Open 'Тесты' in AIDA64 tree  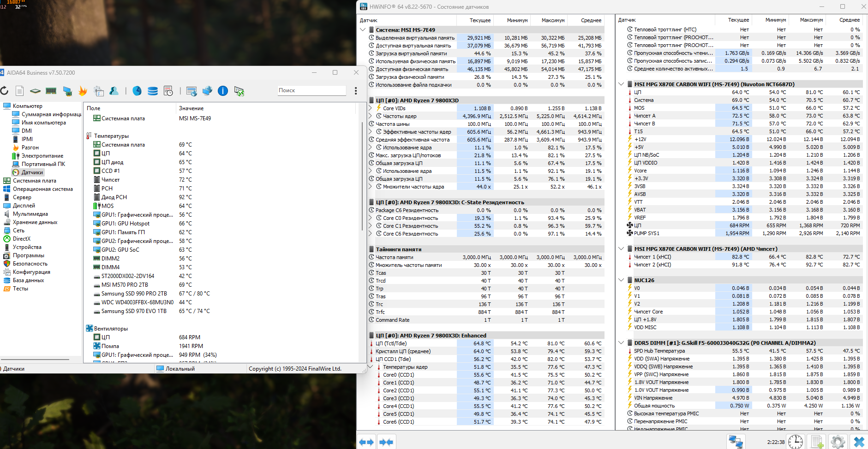[20, 289]
